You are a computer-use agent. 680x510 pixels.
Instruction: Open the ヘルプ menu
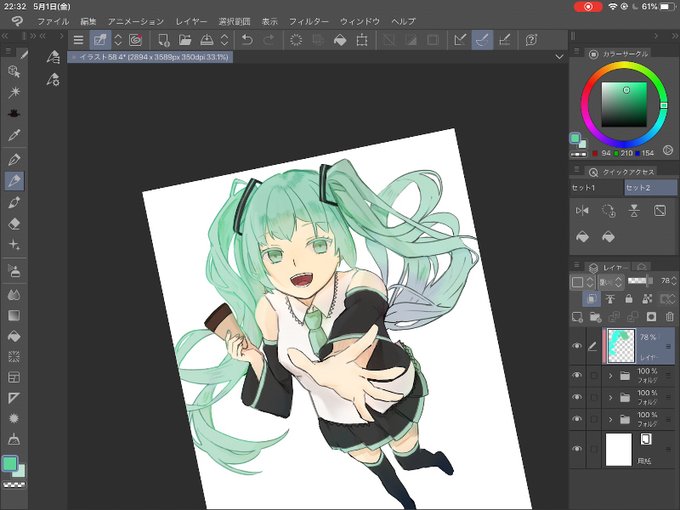coord(403,21)
